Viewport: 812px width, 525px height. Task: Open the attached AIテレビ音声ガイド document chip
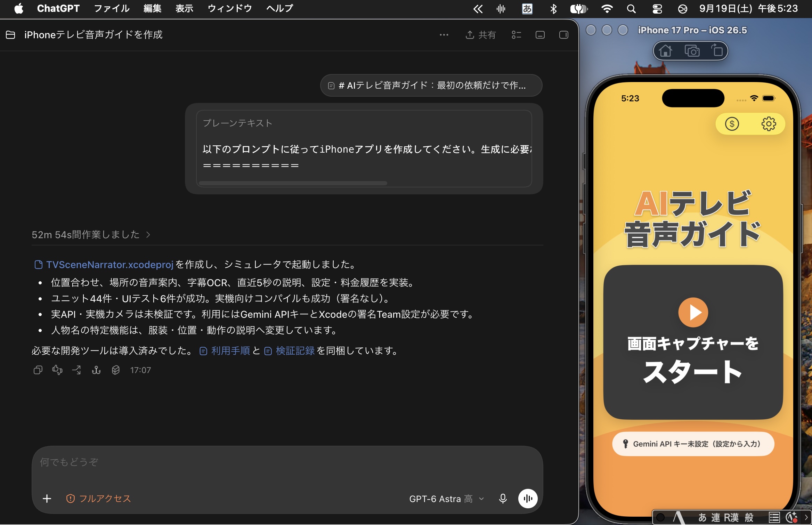tap(431, 85)
